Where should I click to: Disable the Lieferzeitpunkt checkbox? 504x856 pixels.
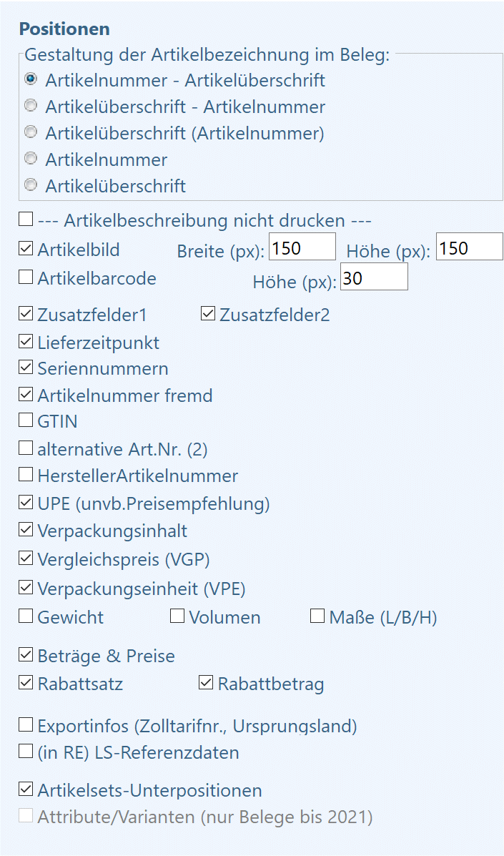[26, 342]
